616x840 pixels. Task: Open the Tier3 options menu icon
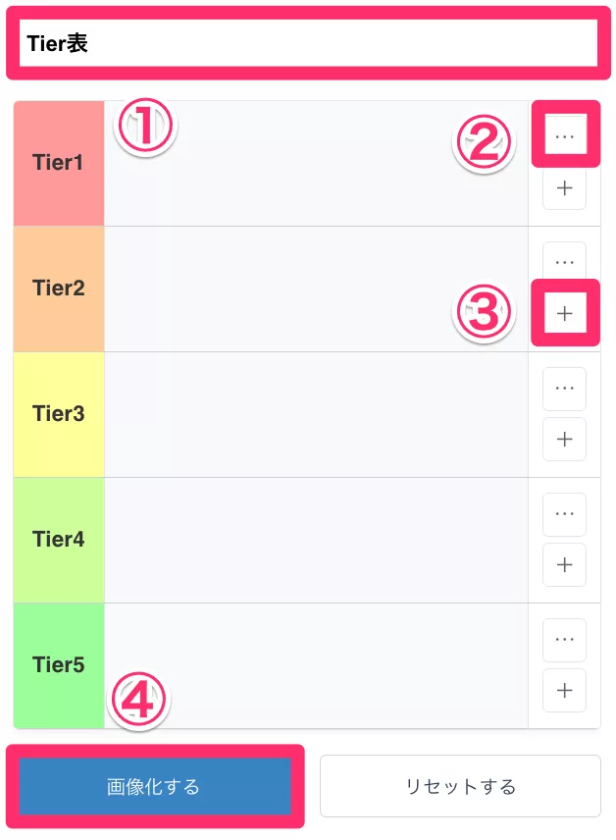click(x=564, y=389)
